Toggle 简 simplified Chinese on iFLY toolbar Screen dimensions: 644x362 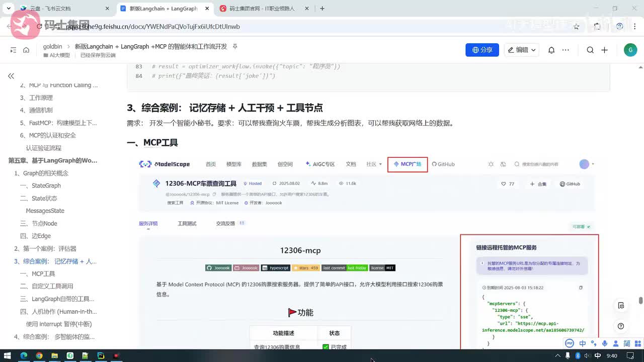coord(627,343)
